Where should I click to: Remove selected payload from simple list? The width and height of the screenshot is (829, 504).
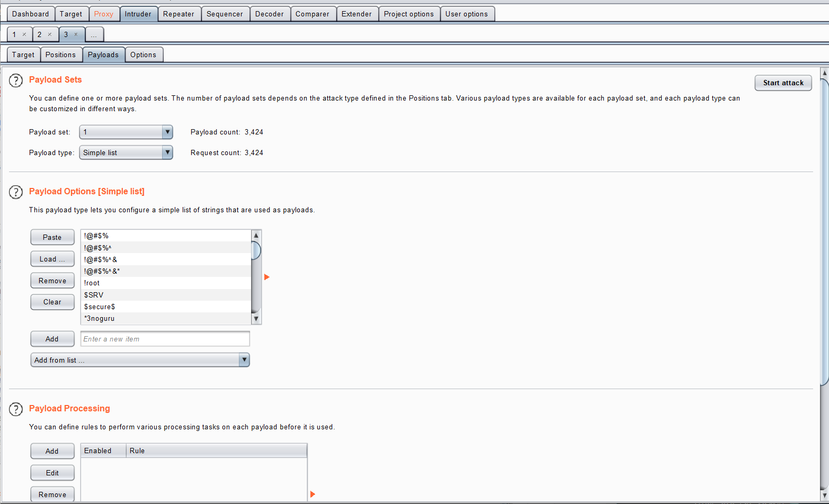point(52,281)
